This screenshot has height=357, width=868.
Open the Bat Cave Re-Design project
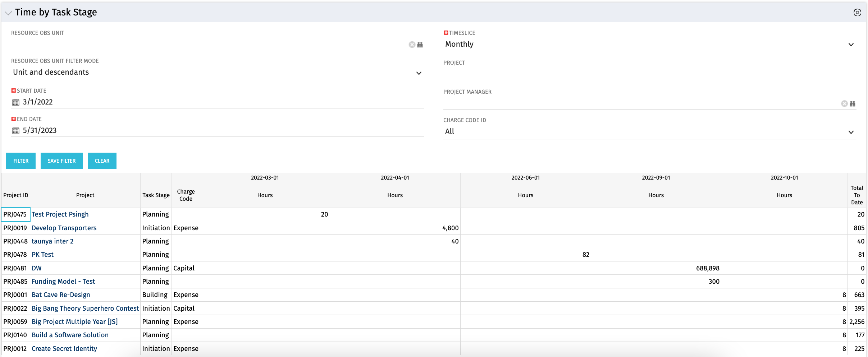61,295
